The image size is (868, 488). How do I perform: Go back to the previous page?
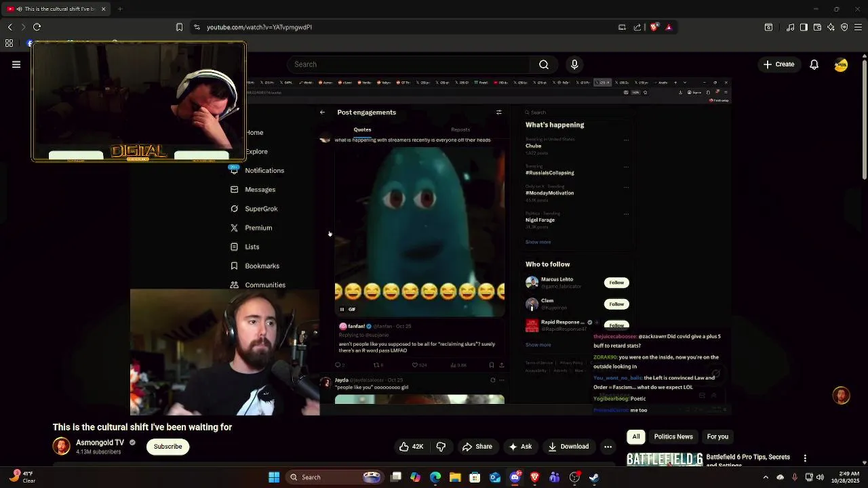(9, 27)
